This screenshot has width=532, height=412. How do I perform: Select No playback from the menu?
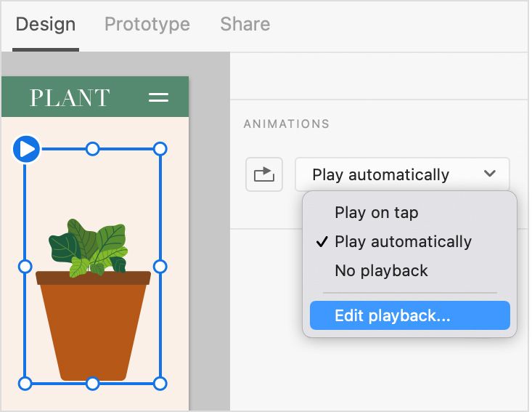coord(381,271)
